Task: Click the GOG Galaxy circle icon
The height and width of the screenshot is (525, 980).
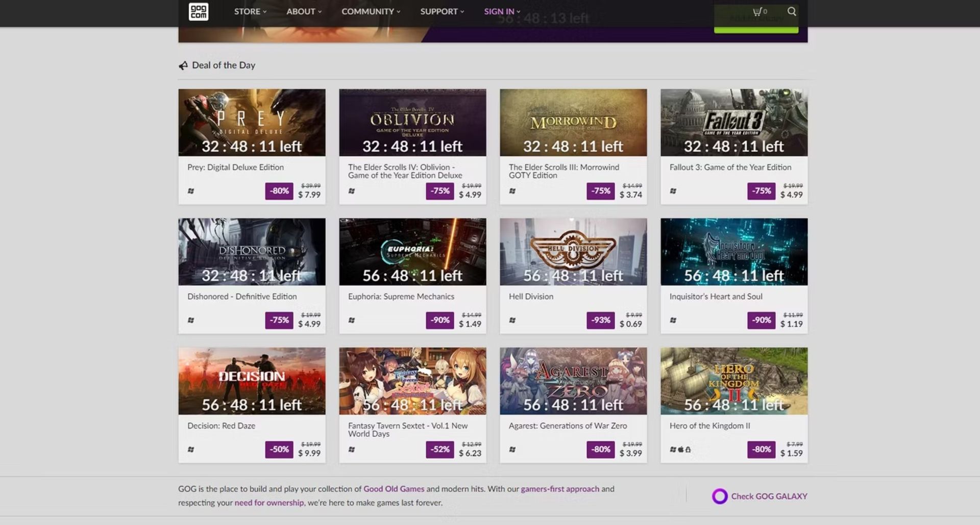Action: point(720,496)
